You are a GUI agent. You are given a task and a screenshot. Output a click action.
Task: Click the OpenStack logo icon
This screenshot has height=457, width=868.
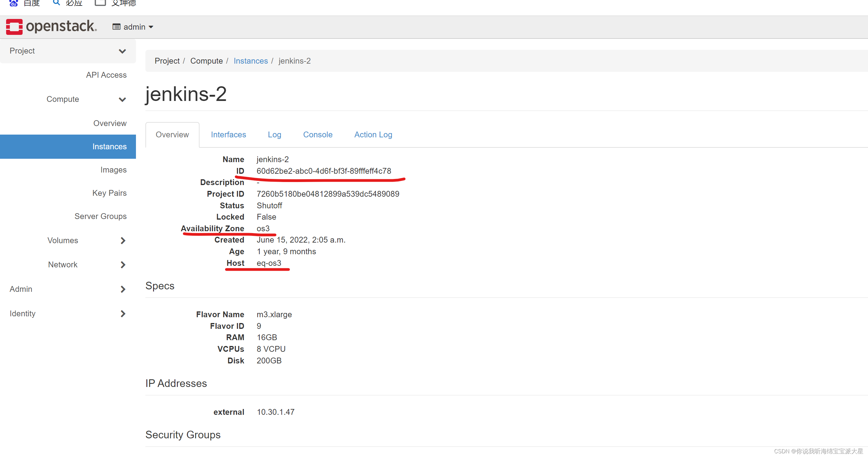[14, 27]
